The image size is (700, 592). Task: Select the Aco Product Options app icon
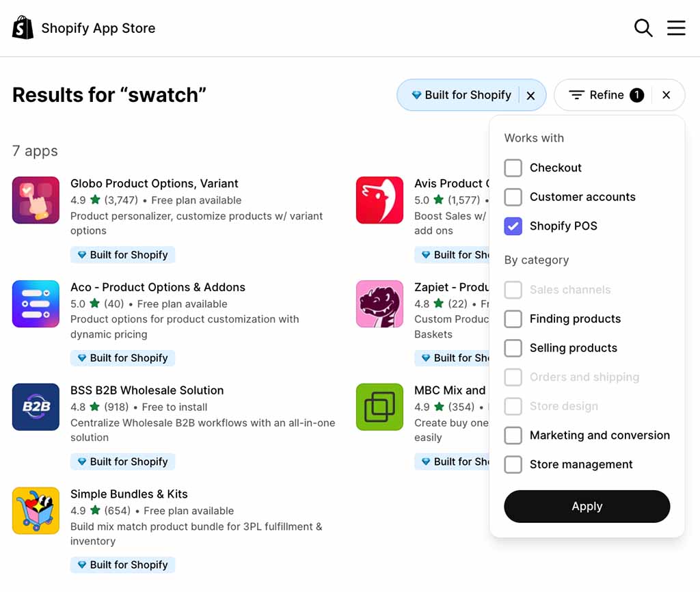(x=36, y=304)
